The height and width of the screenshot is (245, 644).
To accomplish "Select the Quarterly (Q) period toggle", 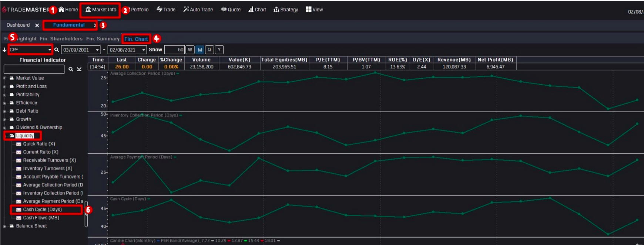I will point(209,50).
